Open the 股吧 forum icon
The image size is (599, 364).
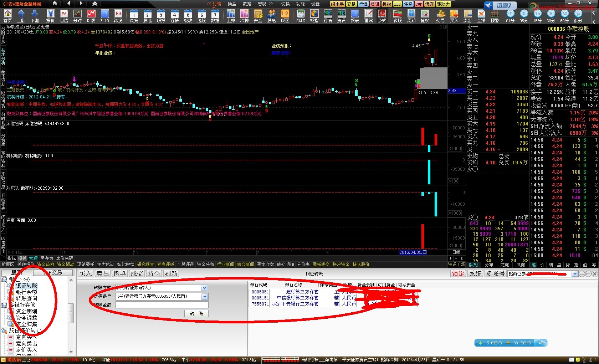click(x=271, y=16)
